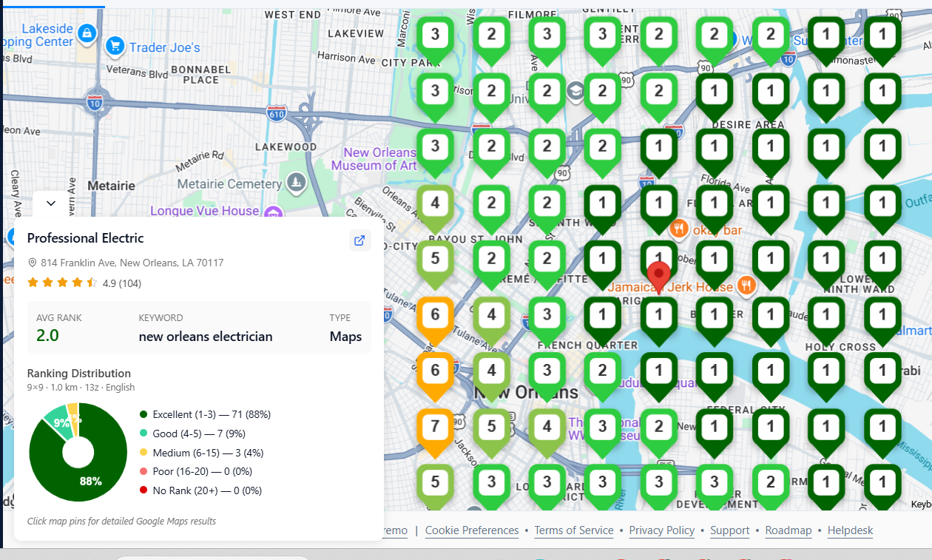The image size is (932, 560).
Task: Open the Support link in footer
Action: [x=730, y=530]
